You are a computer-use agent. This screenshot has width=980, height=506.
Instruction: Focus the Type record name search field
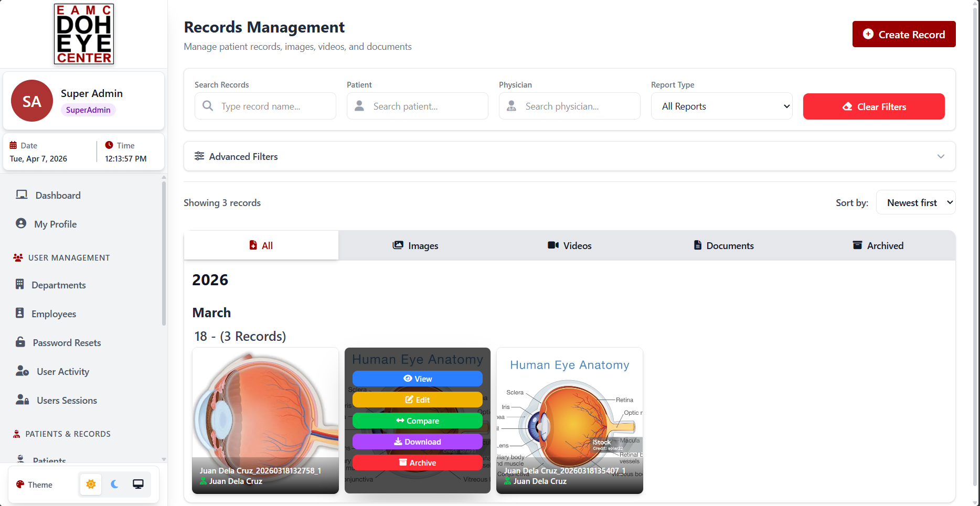(x=265, y=106)
